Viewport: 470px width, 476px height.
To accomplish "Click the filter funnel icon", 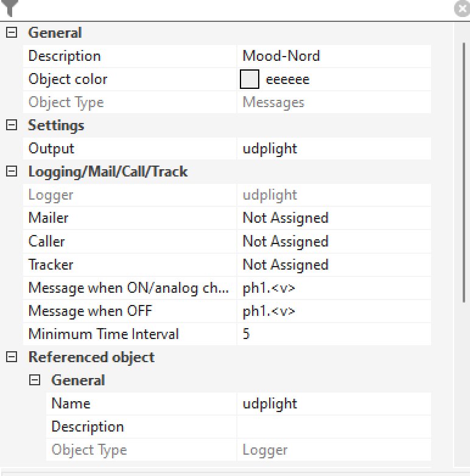I will pos(11,8).
